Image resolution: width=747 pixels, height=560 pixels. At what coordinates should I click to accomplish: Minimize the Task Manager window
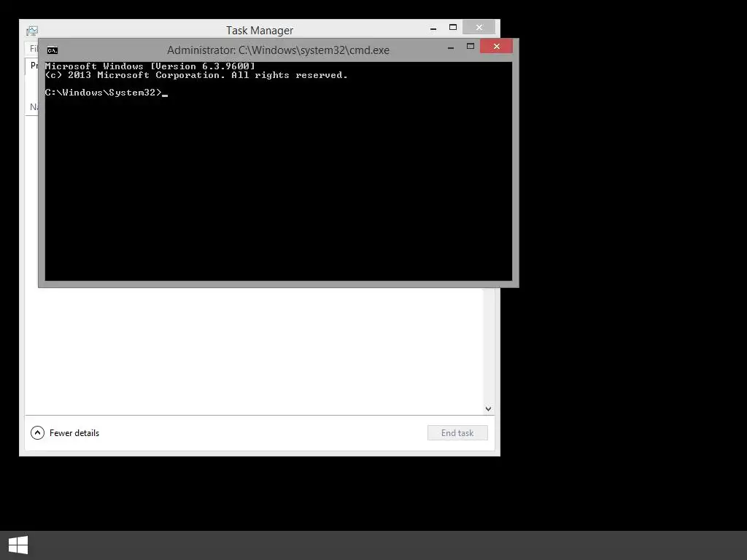tap(433, 28)
